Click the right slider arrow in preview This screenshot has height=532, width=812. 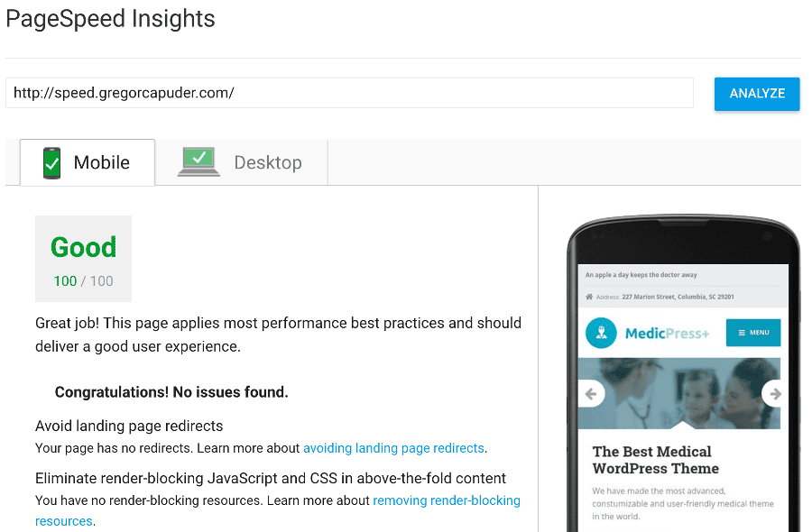[x=773, y=394]
